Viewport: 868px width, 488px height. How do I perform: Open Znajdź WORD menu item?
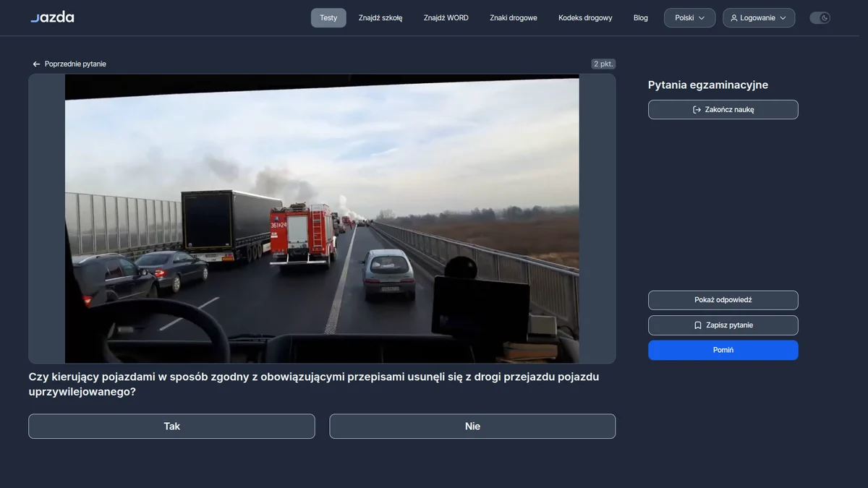point(446,18)
